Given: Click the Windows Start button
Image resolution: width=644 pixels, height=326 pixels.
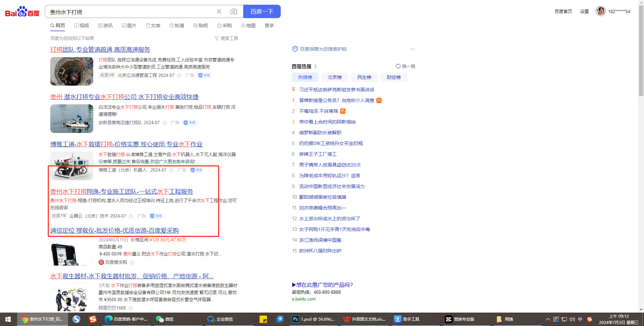Looking at the screenshot, I should pyautogui.click(x=8, y=319).
